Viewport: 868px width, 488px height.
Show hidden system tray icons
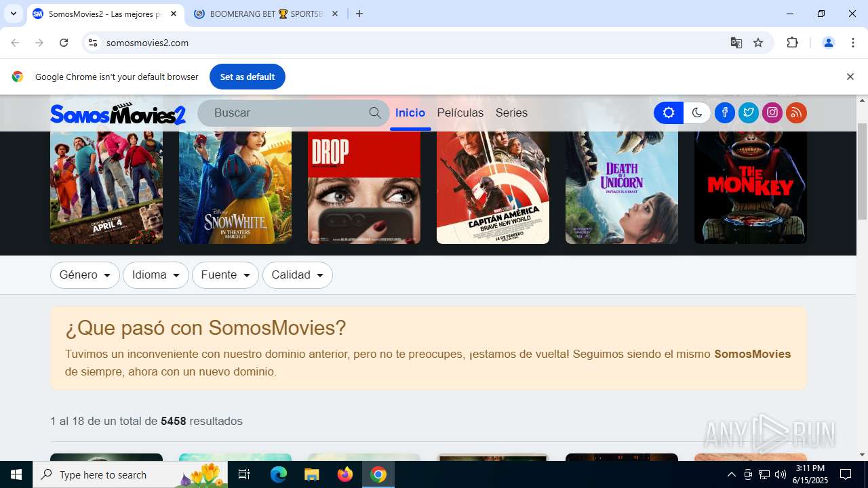pos(731,474)
